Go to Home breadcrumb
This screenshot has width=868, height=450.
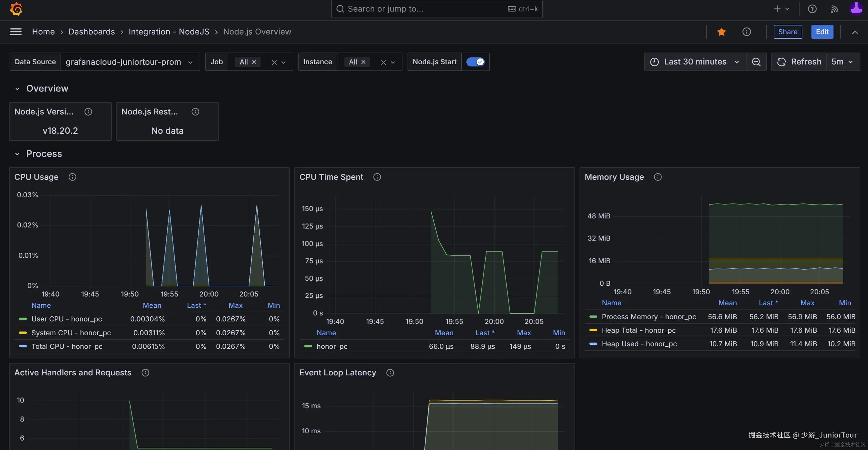(43, 32)
